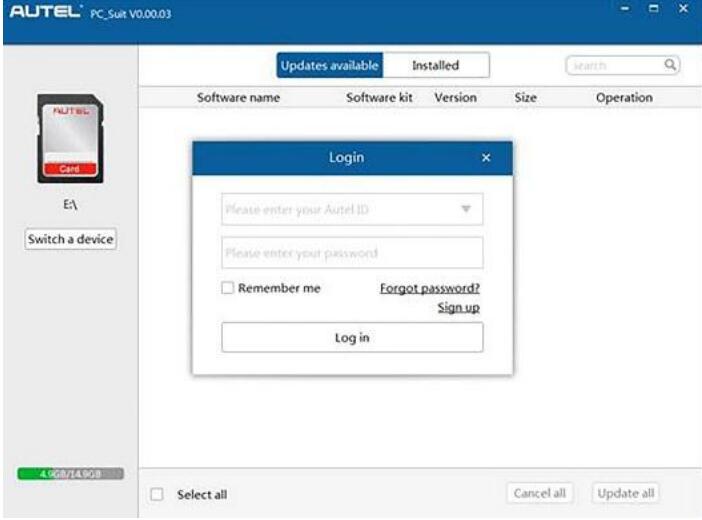Follow the Sign up link
702x520 pixels.
(x=458, y=308)
